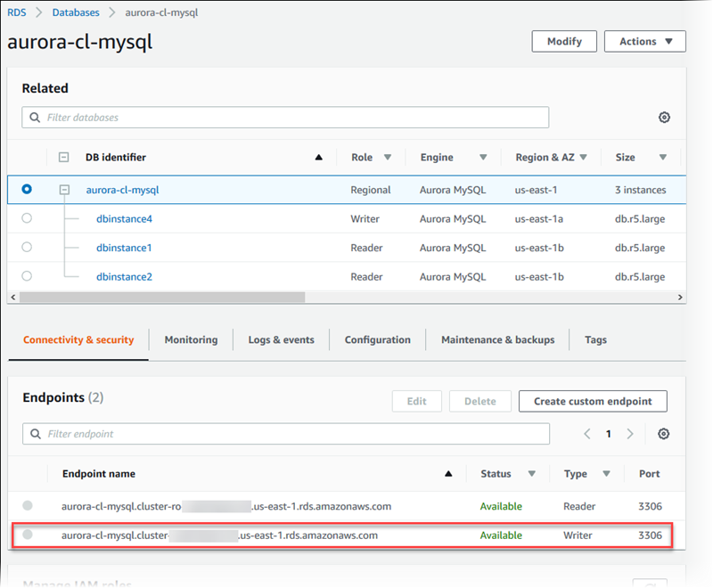
Task: Sort by DB identifier column arrow
Action: (319, 157)
